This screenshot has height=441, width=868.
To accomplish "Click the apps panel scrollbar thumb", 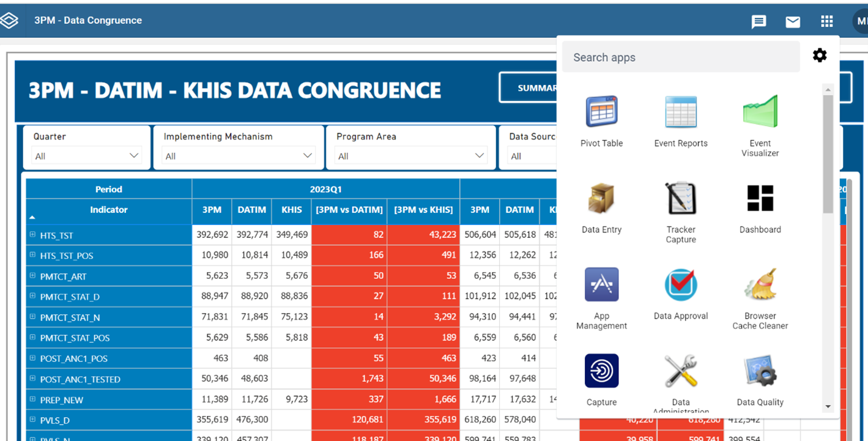I will 828,154.
